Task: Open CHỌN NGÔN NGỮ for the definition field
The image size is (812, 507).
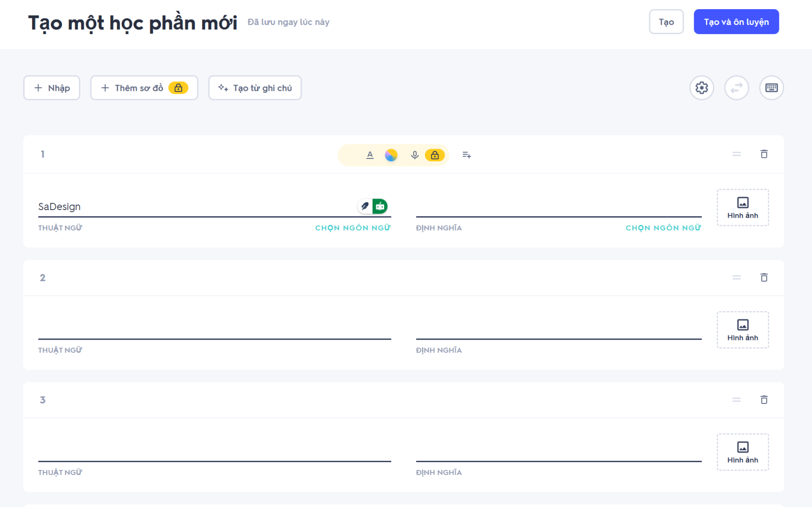Action: pos(663,227)
